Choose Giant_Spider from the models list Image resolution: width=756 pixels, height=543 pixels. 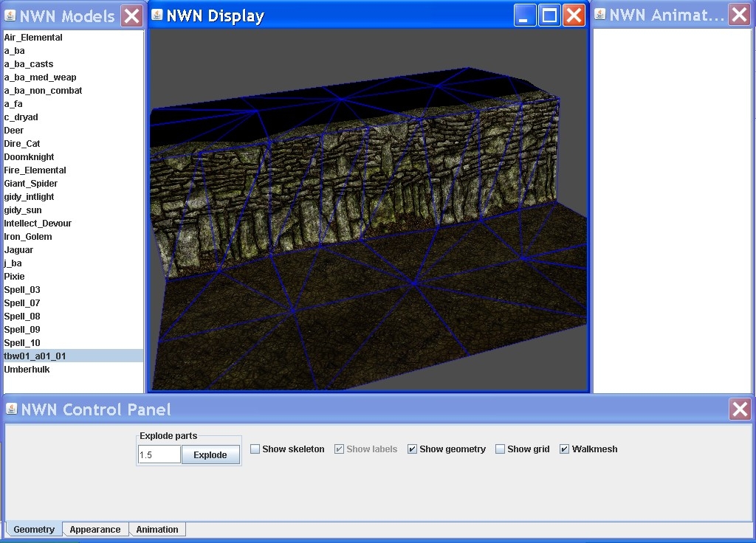(x=30, y=184)
